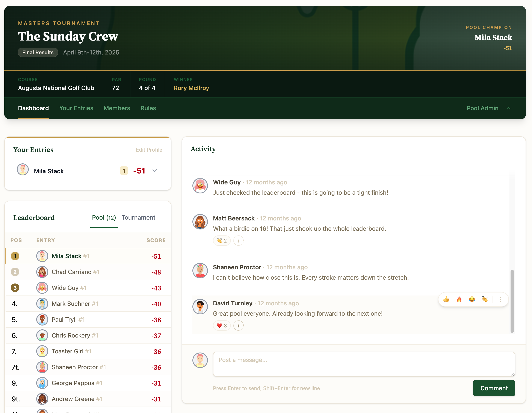Click the Final Results status badge
Viewport: 532px width, 413px height.
[x=38, y=52]
